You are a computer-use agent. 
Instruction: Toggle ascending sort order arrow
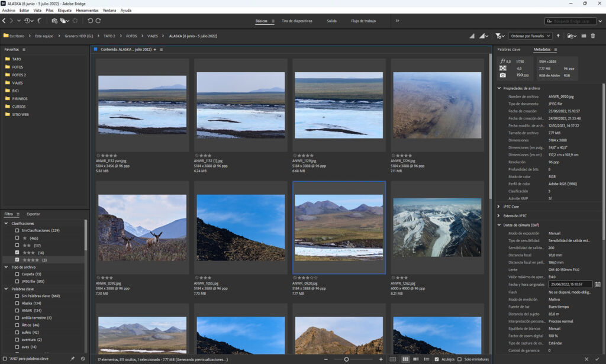pyautogui.click(x=558, y=36)
